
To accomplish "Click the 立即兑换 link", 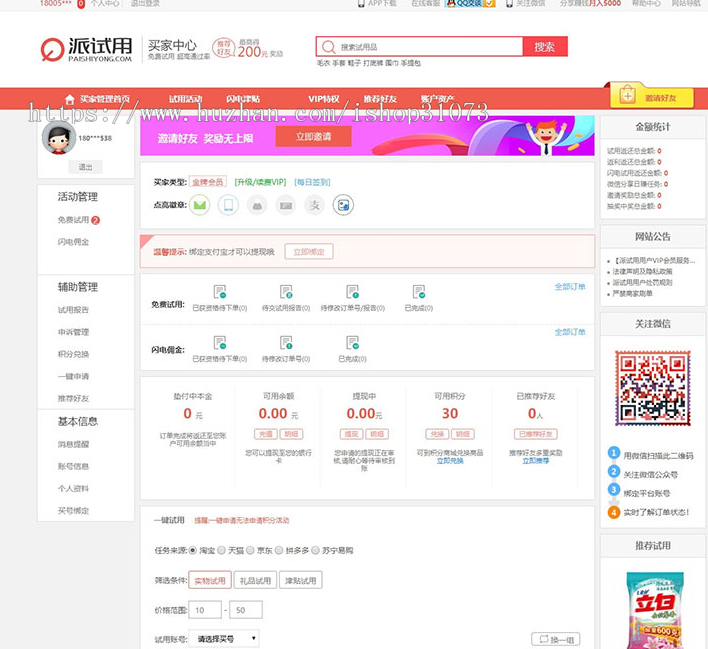I will pyautogui.click(x=450, y=461).
